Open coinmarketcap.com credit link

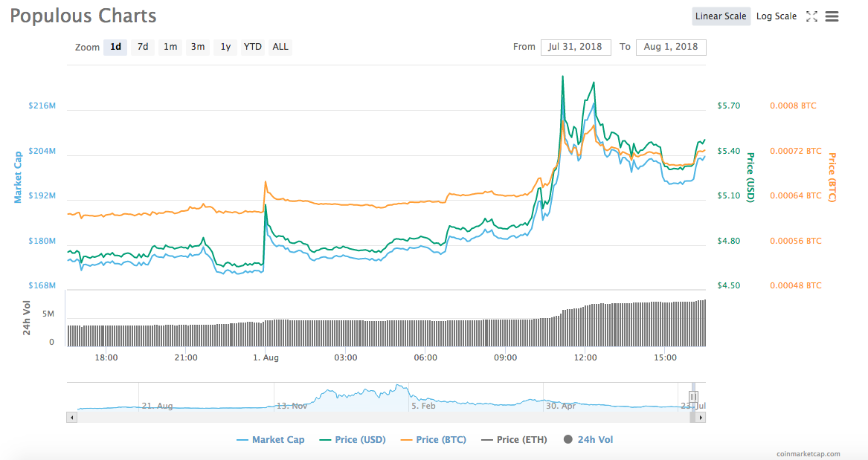[808, 454]
